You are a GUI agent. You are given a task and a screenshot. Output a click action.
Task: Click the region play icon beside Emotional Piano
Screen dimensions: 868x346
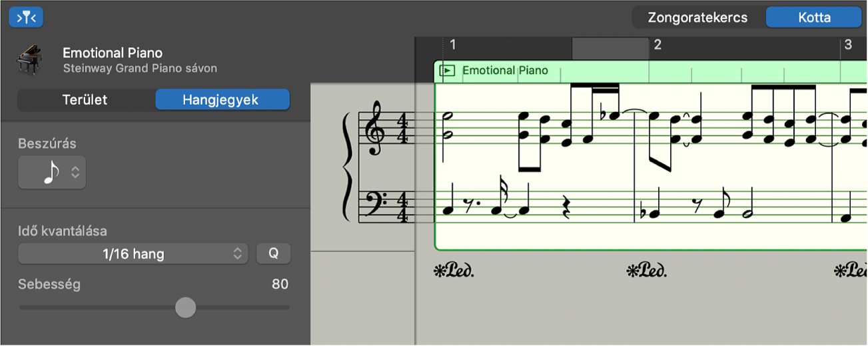[x=448, y=71]
